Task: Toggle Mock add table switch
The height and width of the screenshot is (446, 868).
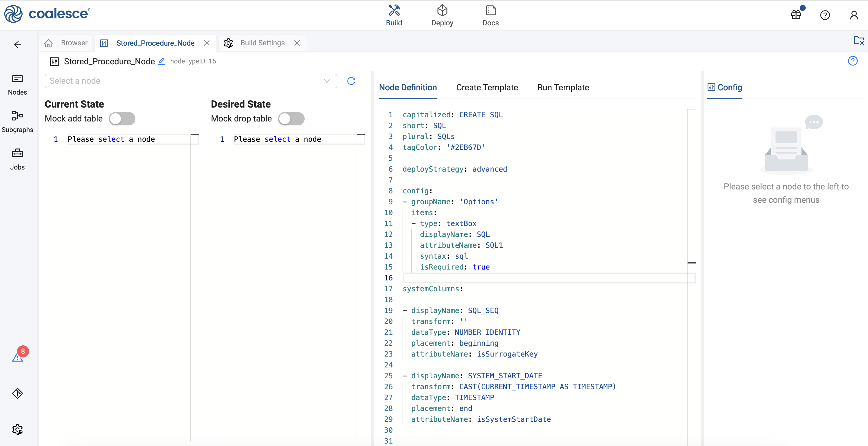Action: point(122,118)
